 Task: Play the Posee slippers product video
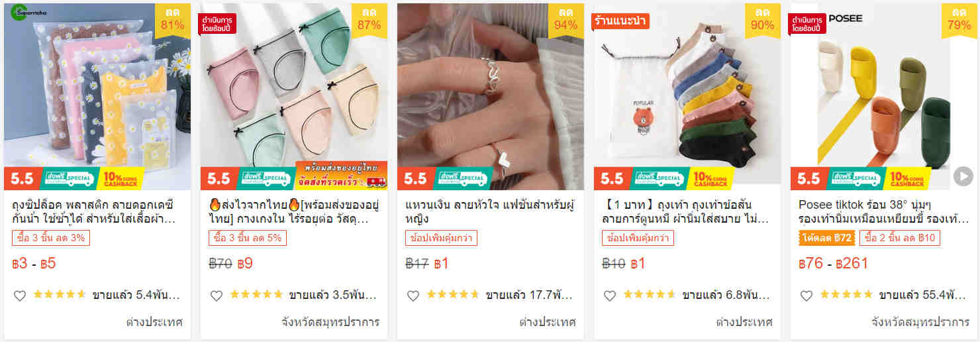963,177
